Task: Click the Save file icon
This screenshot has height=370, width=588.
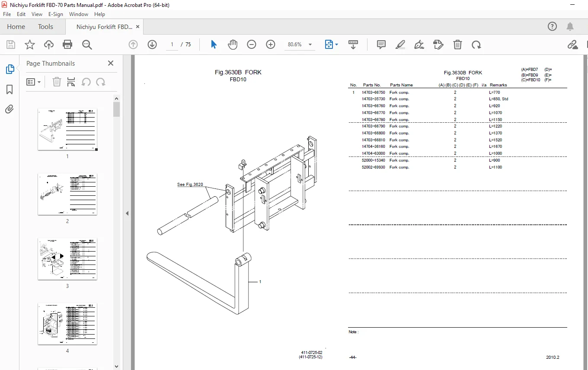Action: tap(11, 45)
